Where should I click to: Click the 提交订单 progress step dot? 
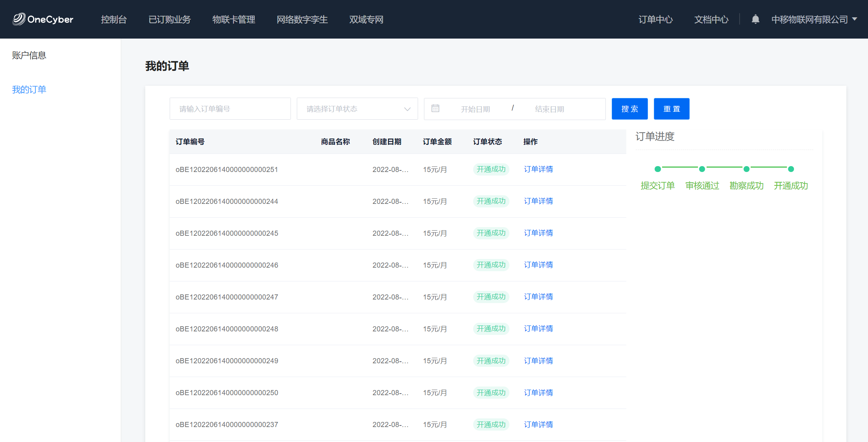pyautogui.click(x=657, y=169)
